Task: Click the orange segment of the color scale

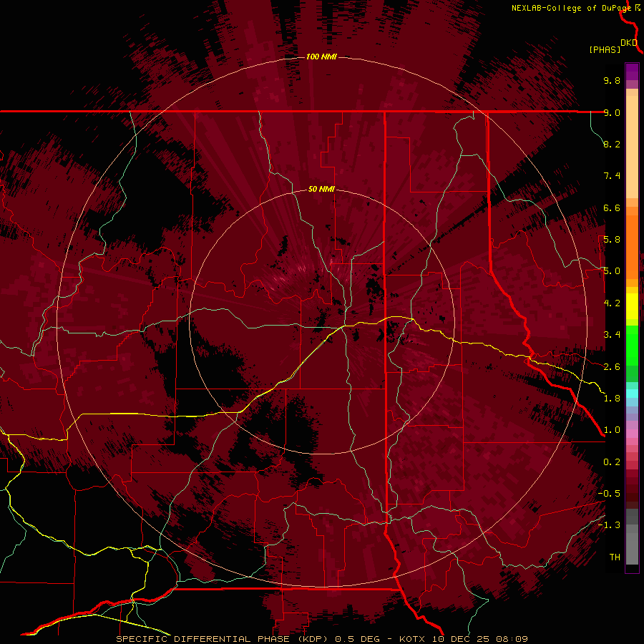Action: pos(632,246)
